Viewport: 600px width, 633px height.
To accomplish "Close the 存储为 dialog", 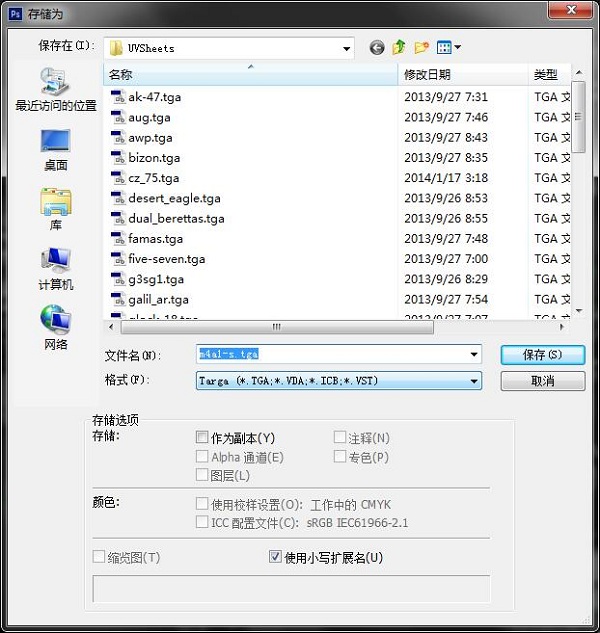I will pos(571,10).
